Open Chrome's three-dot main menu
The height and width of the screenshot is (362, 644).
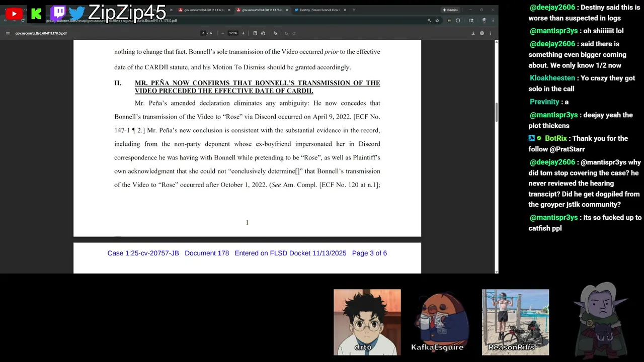coord(492,21)
